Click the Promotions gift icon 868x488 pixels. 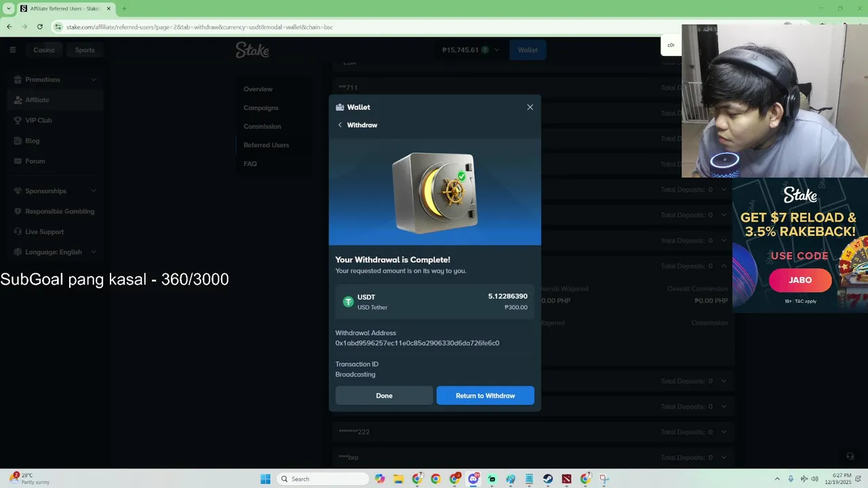(x=19, y=79)
